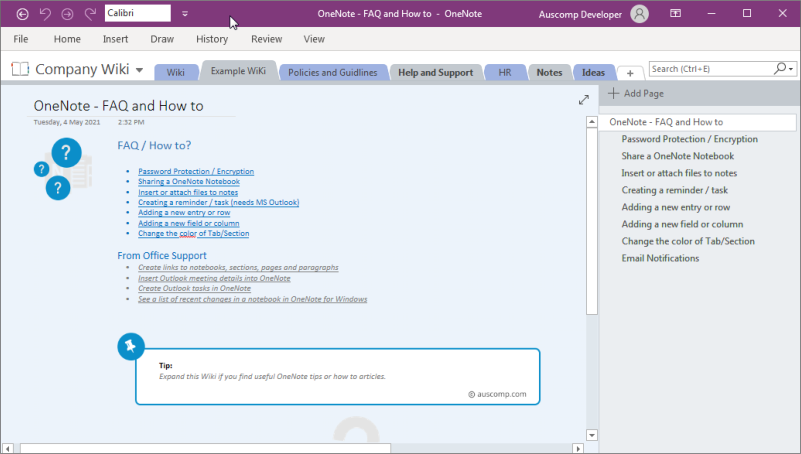
Task: Click into the Search (Ctrl+E) field
Action: click(x=711, y=68)
